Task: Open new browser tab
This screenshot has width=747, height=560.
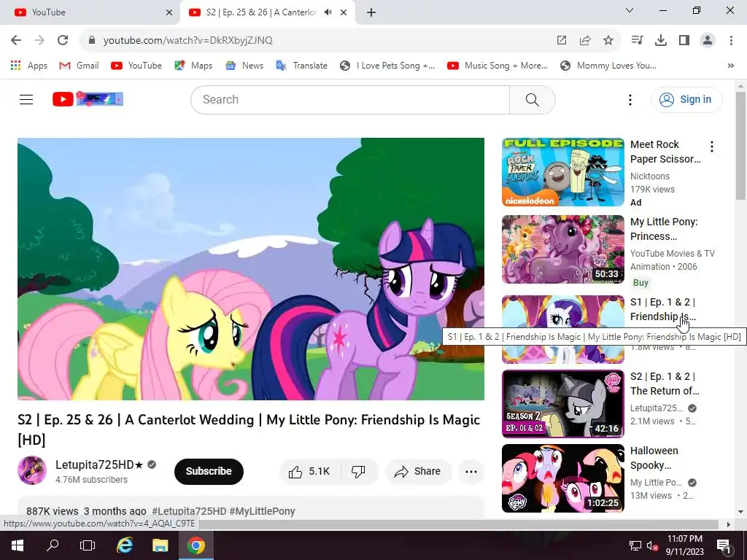Action: coord(371,12)
